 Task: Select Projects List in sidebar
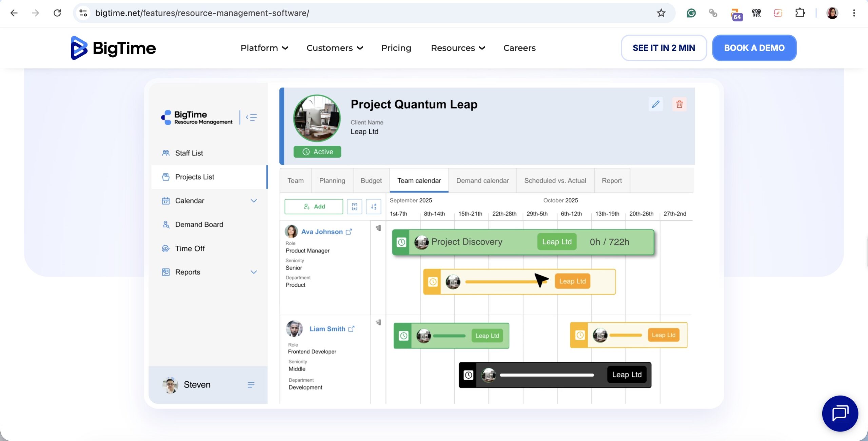[209, 177]
